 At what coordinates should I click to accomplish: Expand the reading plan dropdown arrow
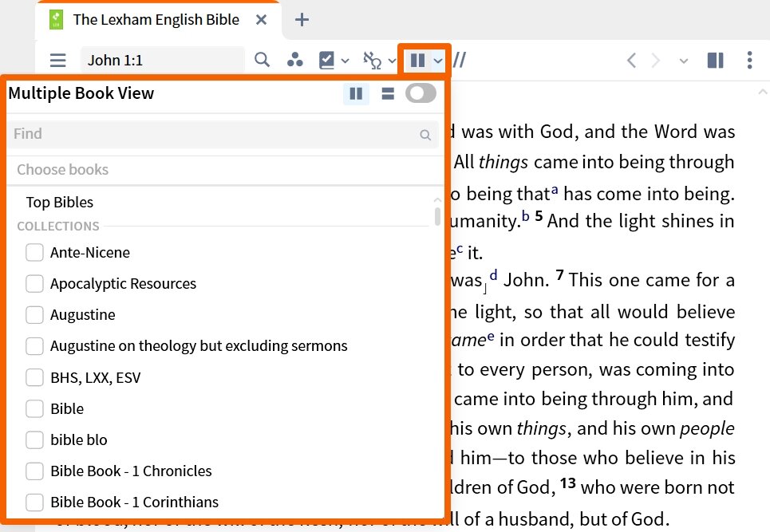346,61
